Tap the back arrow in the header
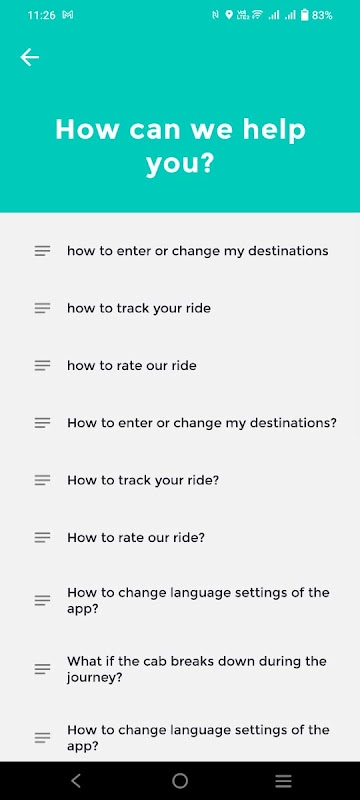Image resolution: width=360 pixels, height=800 pixels. click(30, 57)
